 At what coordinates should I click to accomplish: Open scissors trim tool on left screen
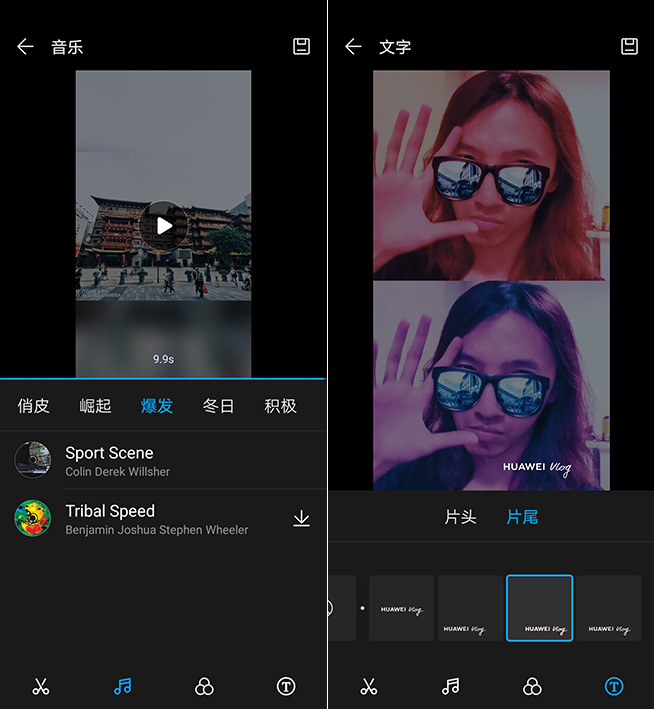(x=41, y=686)
